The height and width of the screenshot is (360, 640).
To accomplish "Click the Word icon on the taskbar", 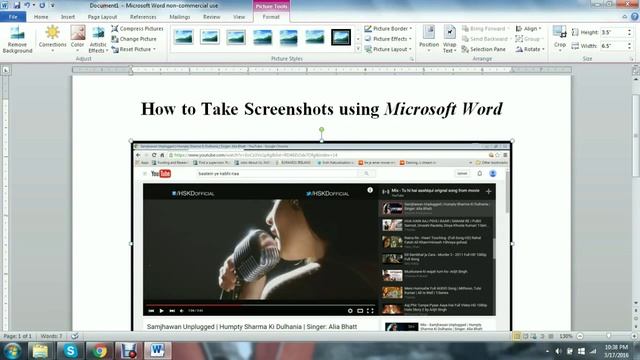I will click(x=158, y=351).
